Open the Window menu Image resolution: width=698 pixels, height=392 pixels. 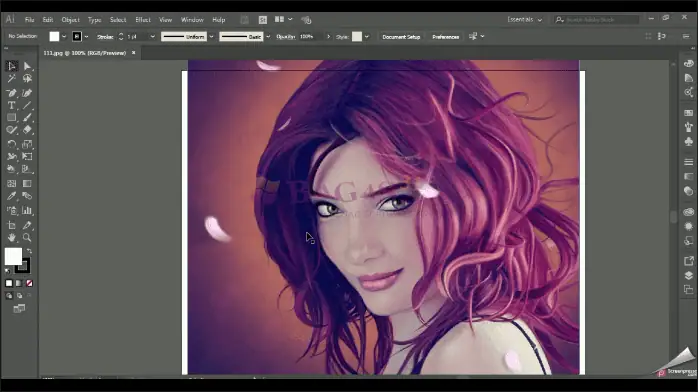[192, 20]
